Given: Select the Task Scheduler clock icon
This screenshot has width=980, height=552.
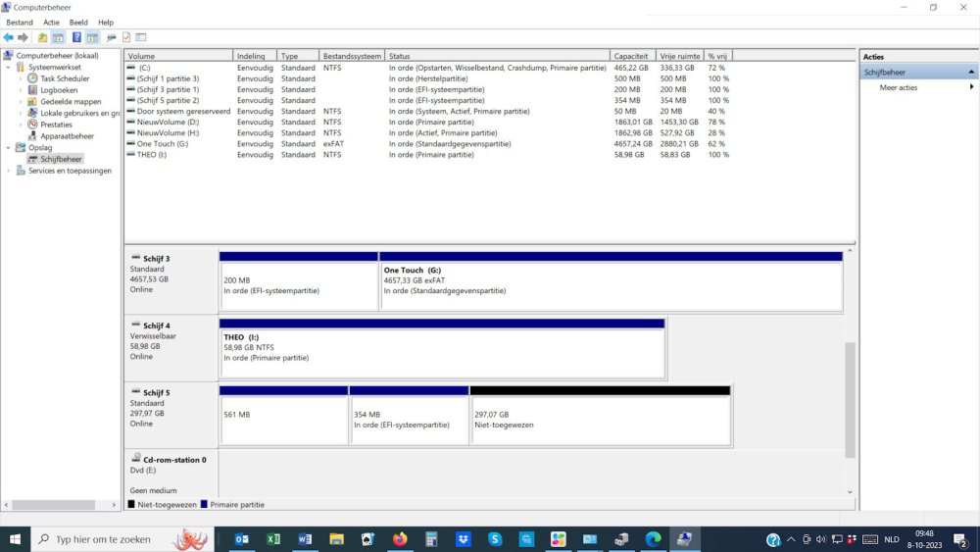Looking at the screenshot, I should (32, 78).
